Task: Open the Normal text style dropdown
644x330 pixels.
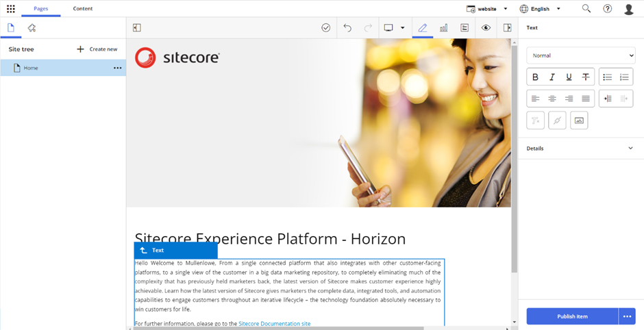Action: [581, 55]
